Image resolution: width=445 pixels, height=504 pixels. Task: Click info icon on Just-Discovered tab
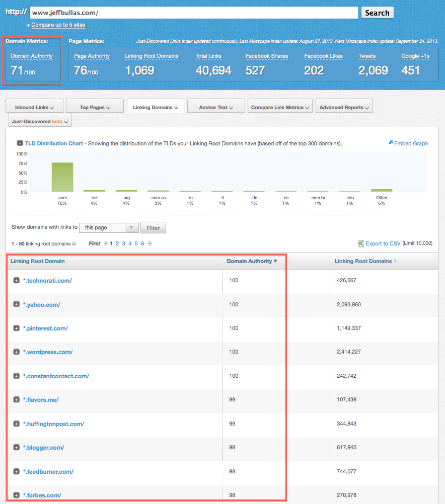[x=66, y=121]
